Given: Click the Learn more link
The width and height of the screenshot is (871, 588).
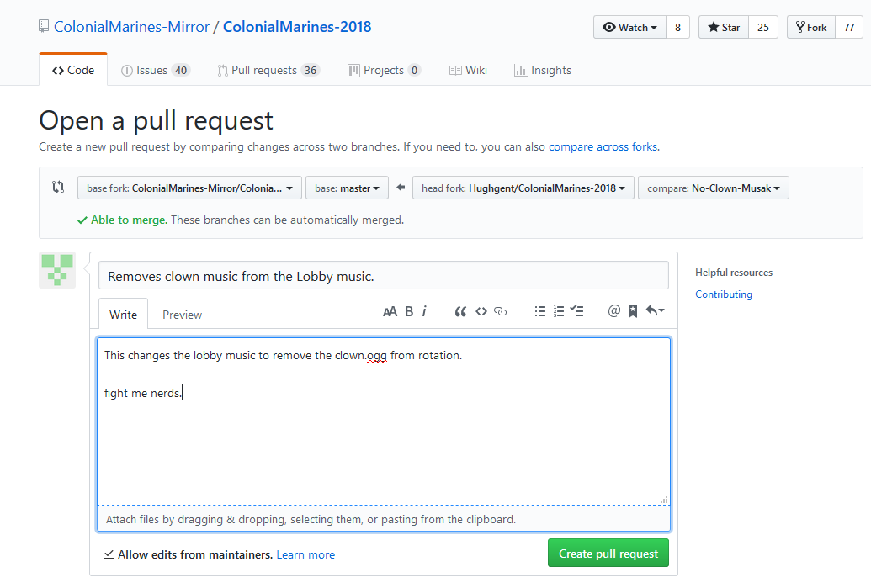Looking at the screenshot, I should point(305,554).
